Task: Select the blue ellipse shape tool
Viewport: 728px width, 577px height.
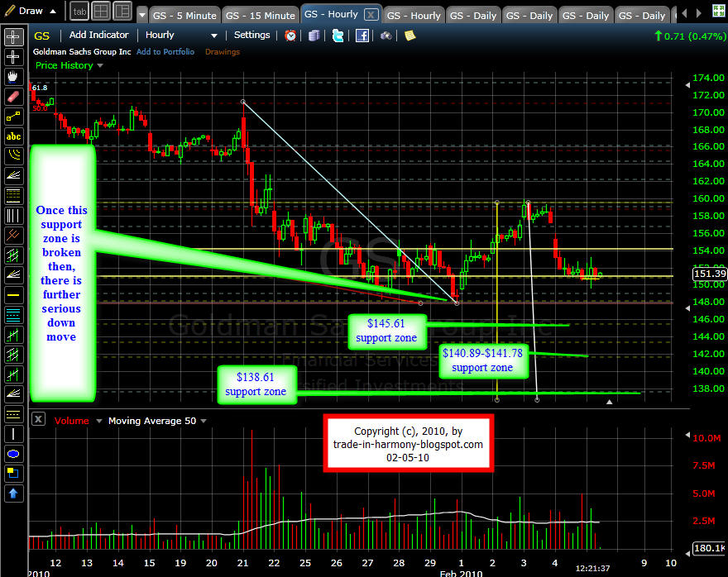Action: coord(13,454)
